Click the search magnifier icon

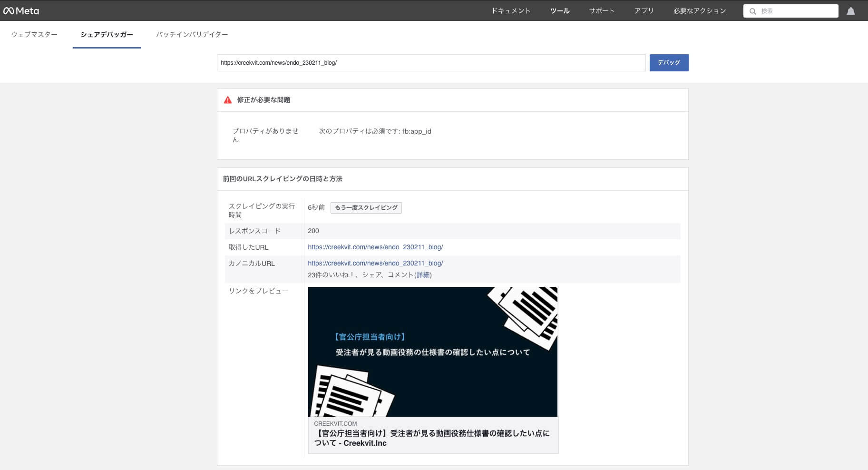(752, 11)
